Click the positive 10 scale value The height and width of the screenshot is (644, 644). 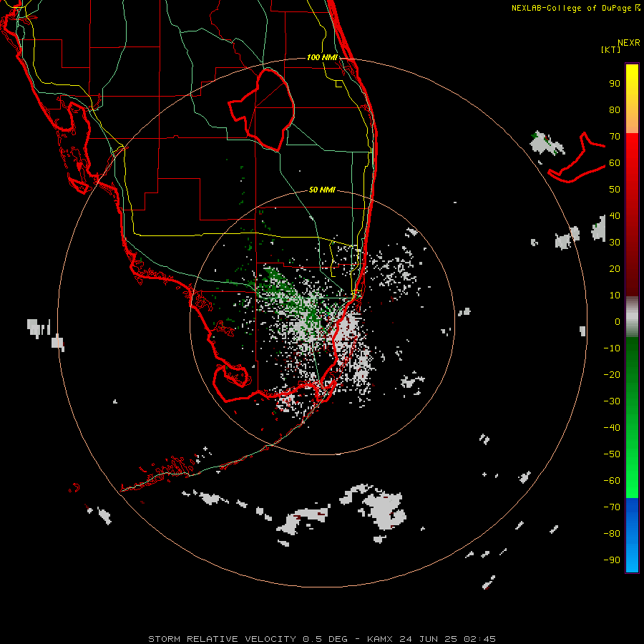615,296
